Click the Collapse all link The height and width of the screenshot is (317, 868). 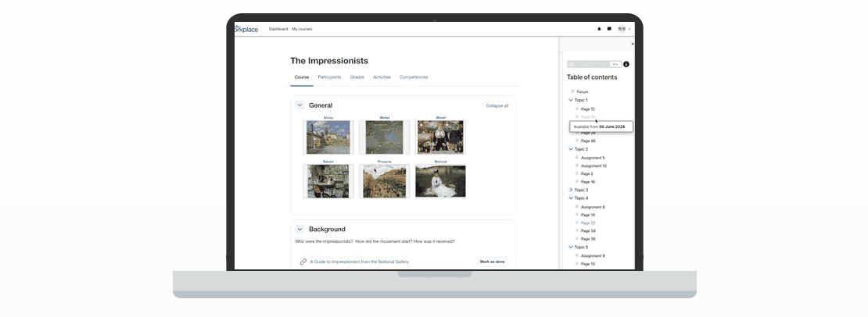tap(497, 105)
